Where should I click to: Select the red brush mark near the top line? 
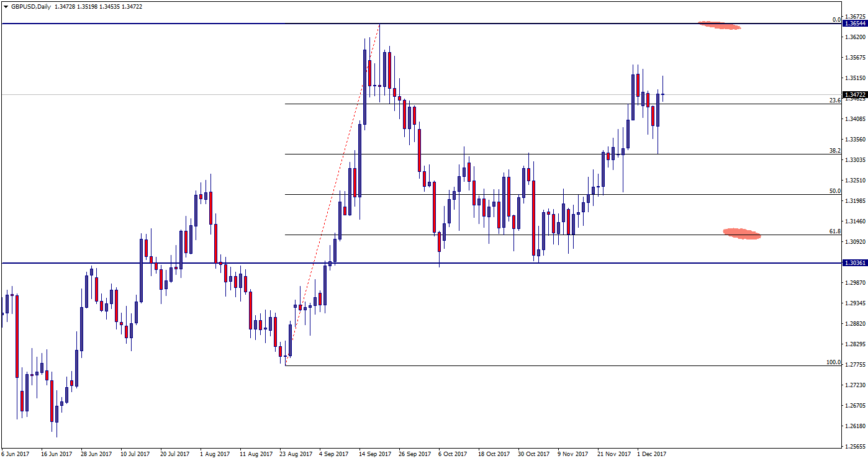(720, 25)
